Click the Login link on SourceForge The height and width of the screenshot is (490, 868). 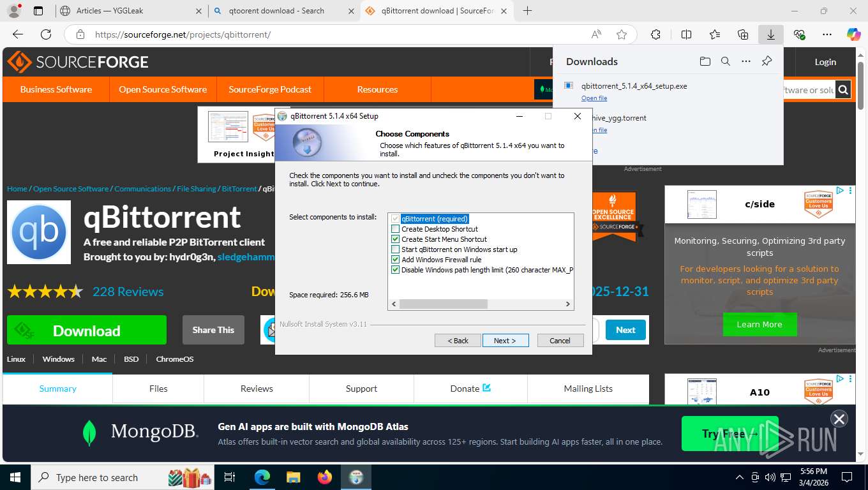click(825, 62)
